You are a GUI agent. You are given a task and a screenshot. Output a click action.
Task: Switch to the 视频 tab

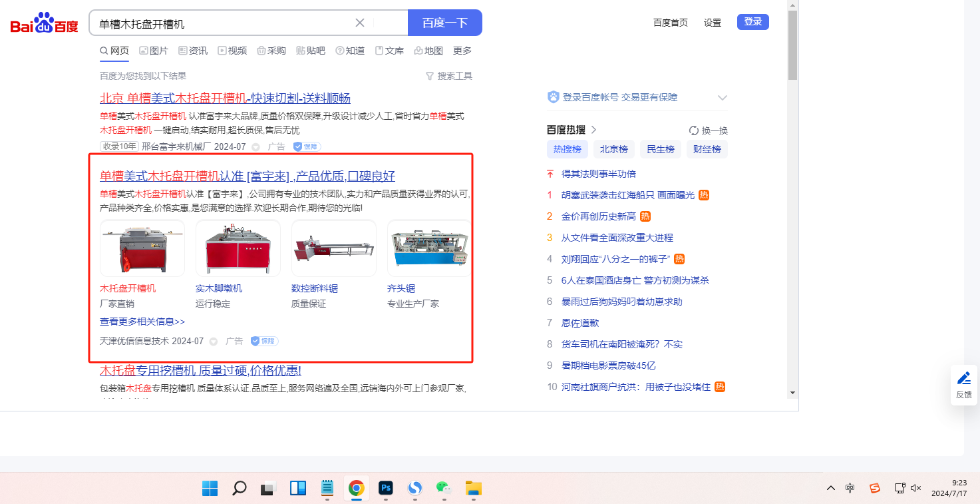[232, 51]
